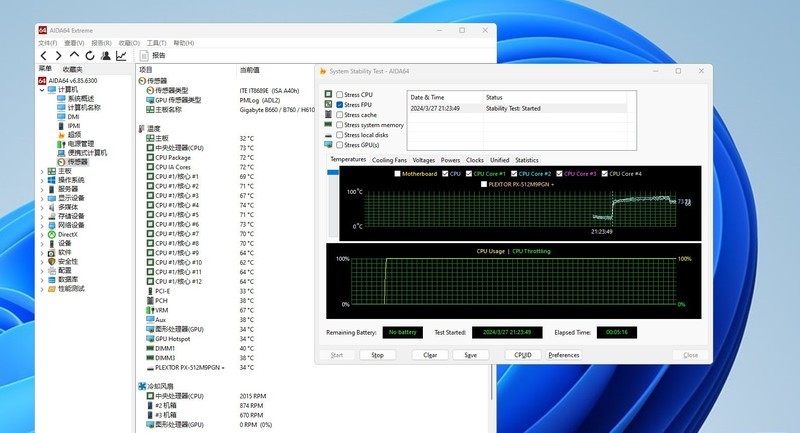
Task: Tick the Stress GPU(s) checkbox
Action: pos(340,145)
